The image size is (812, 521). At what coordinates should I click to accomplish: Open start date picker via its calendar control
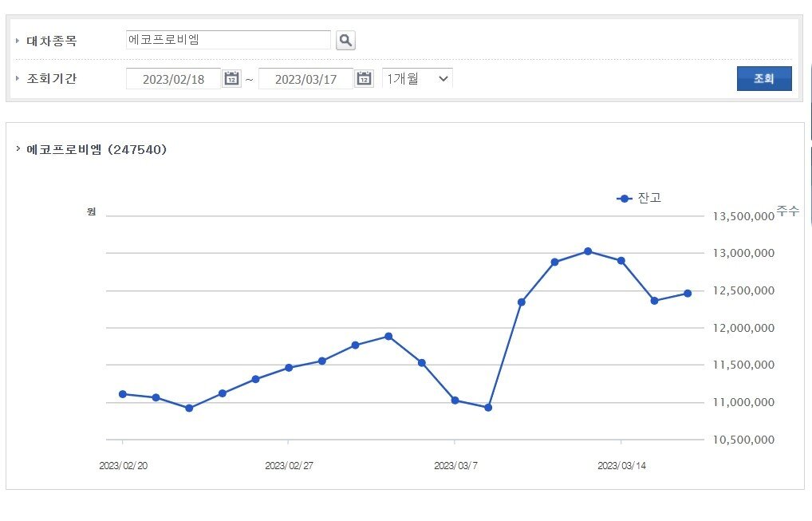[x=231, y=78]
